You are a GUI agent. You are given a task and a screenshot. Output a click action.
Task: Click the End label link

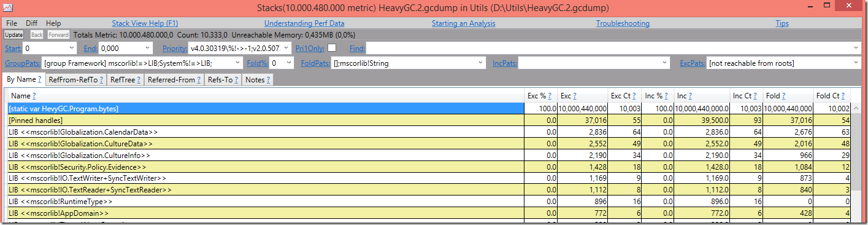click(x=91, y=48)
